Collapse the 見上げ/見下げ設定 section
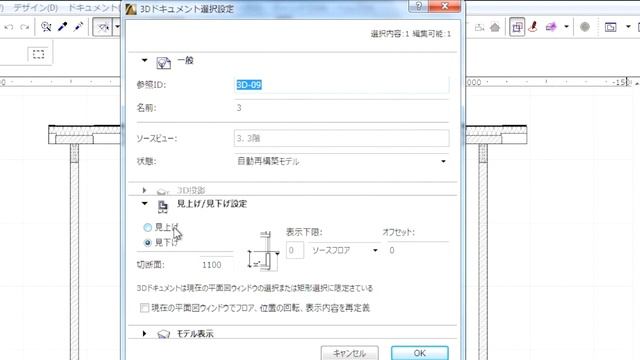Image resolution: width=640 pixels, height=360 pixels. (144, 203)
